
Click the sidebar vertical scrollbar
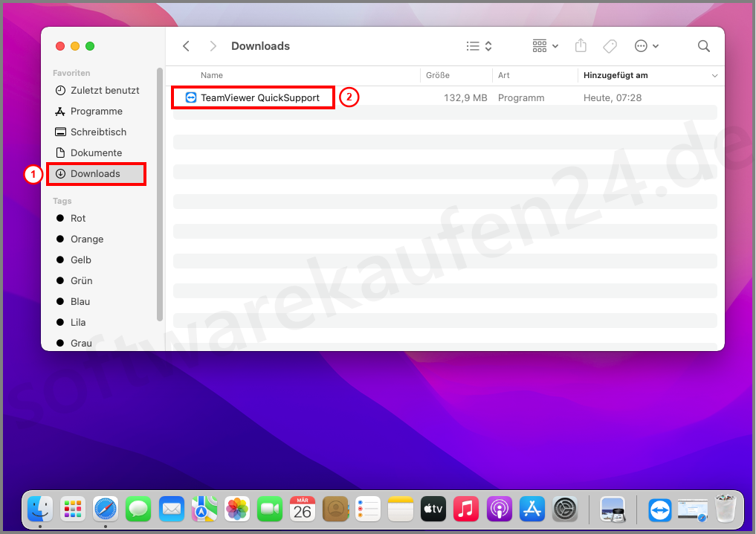click(x=160, y=194)
